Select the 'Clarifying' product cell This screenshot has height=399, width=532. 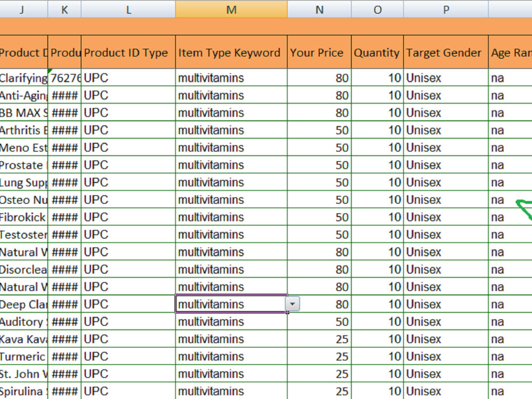tap(24, 78)
